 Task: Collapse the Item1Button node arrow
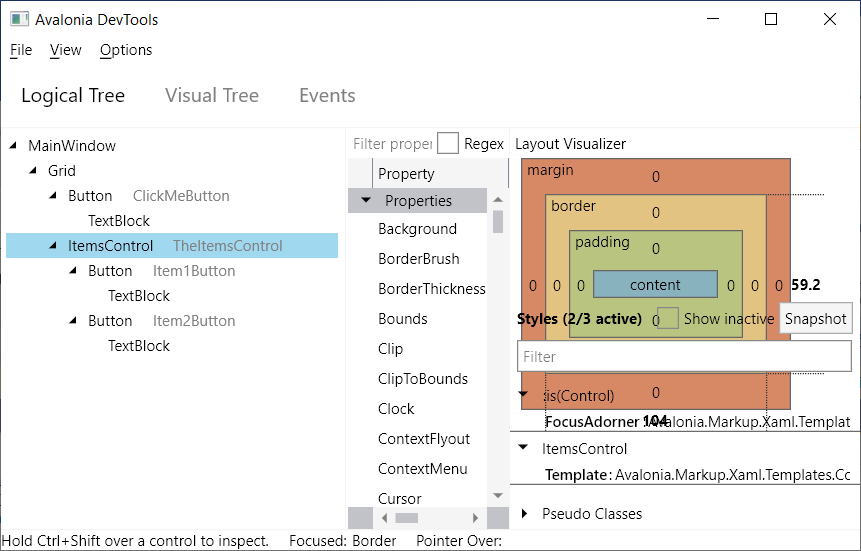[73, 270]
